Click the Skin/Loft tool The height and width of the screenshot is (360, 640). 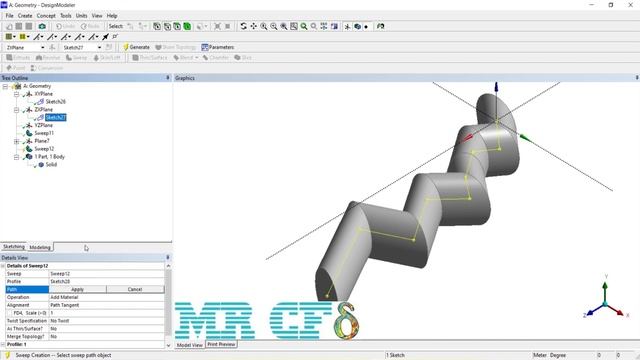(107, 58)
